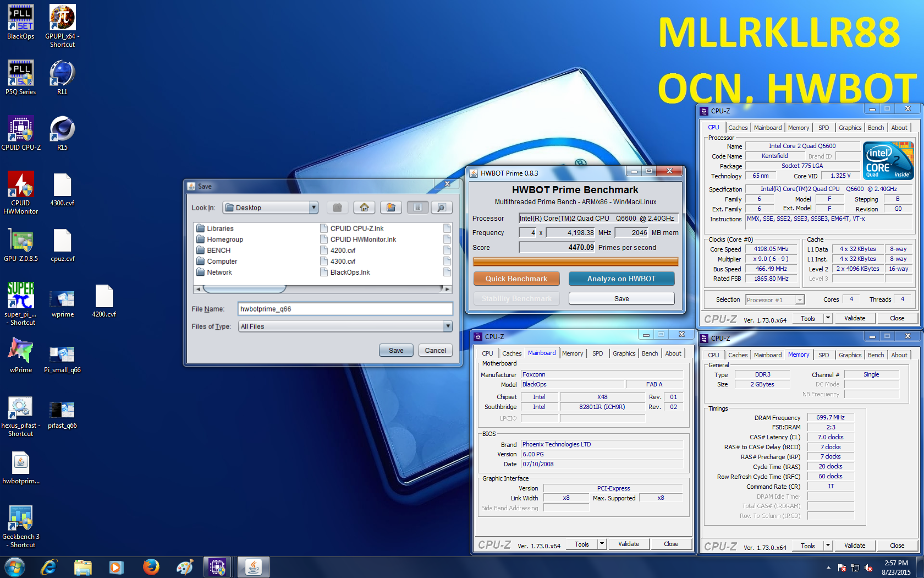Open hwbotprime jar desktop icon

[20, 467]
